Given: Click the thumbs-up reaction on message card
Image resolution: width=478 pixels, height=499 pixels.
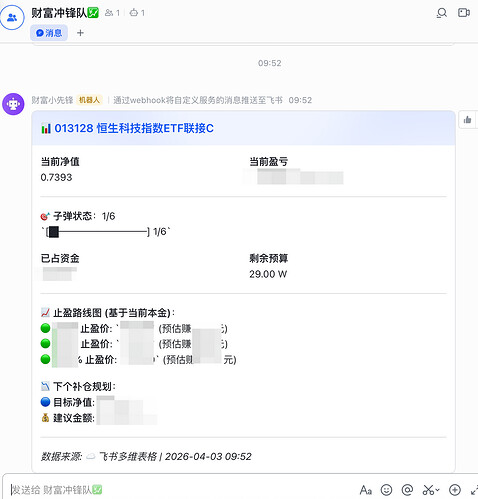Looking at the screenshot, I should pos(467,120).
